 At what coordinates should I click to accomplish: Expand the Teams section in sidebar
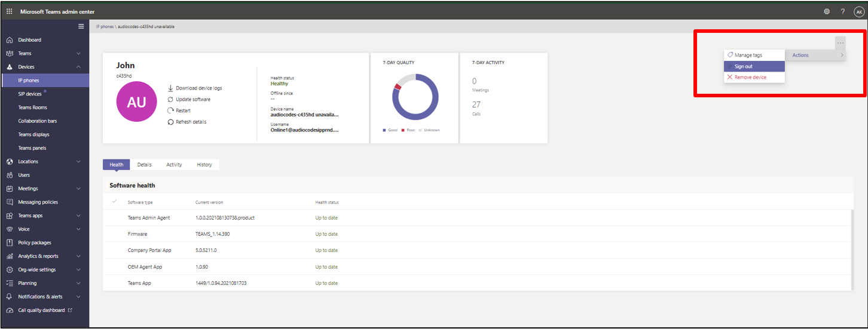coord(78,54)
